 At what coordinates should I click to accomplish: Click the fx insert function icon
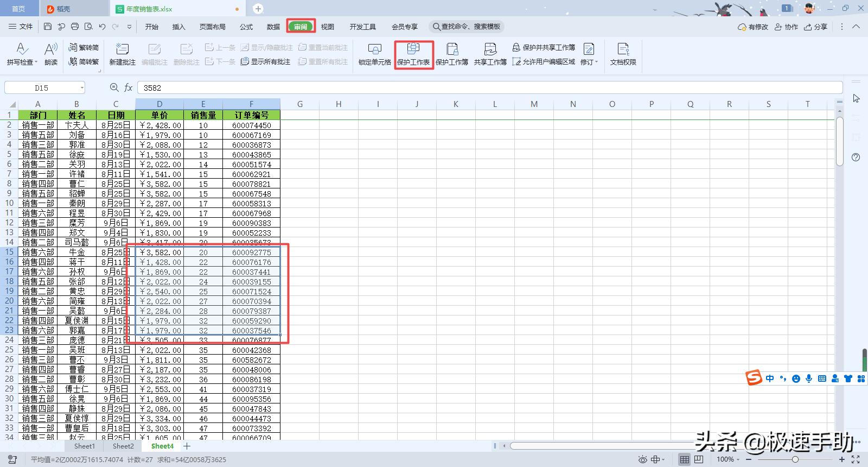(x=129, y=87)
